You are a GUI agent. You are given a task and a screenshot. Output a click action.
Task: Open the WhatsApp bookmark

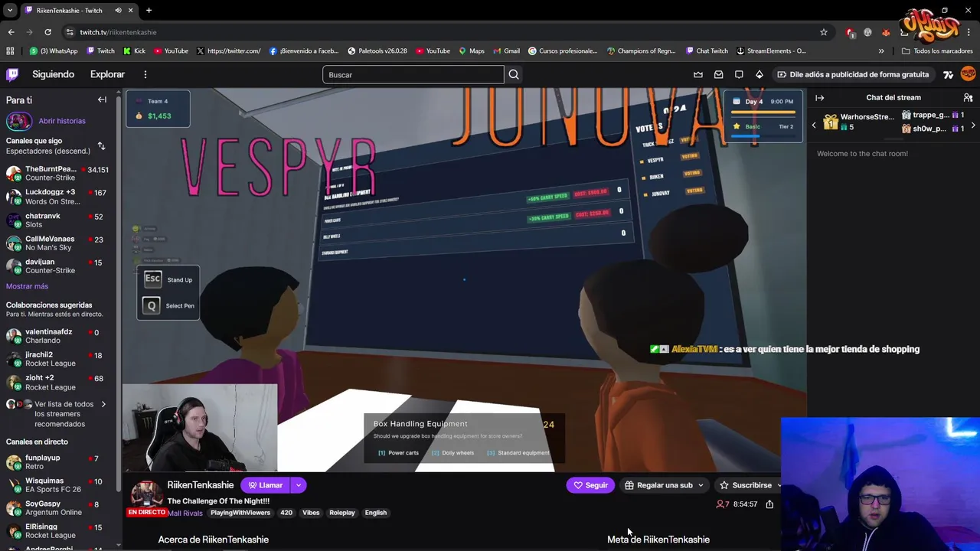(54, 51)
